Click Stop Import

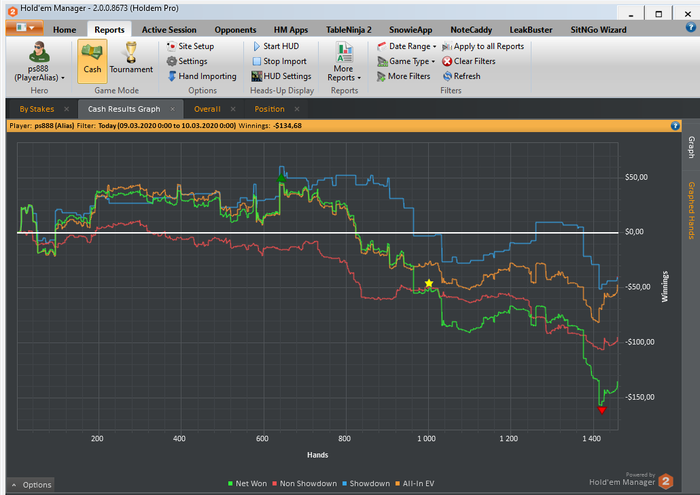click(x=279, y=61)
